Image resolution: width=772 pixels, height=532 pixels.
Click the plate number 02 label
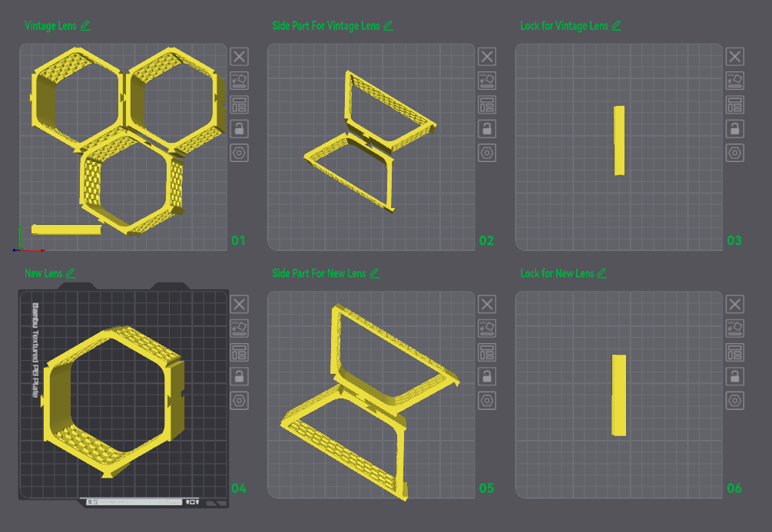(486, 240)
